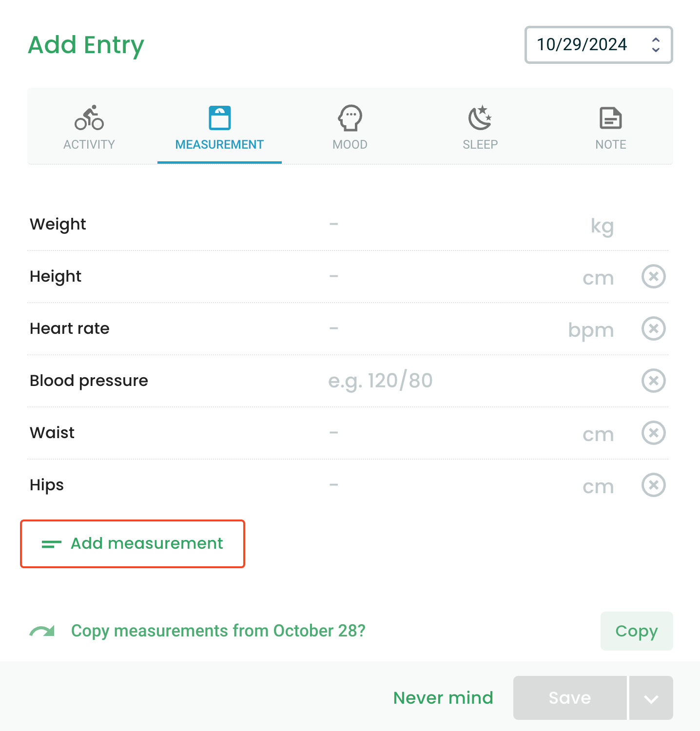Click the Never mind link

(x=443, y=698)
